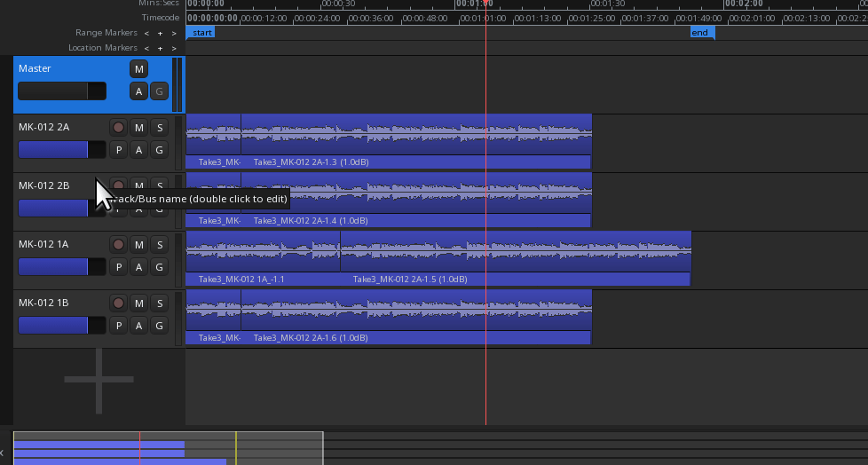The width and height of the screenshot is (868, 465).
Task: Open group menu for MK-012 1A
Action: 159,267
